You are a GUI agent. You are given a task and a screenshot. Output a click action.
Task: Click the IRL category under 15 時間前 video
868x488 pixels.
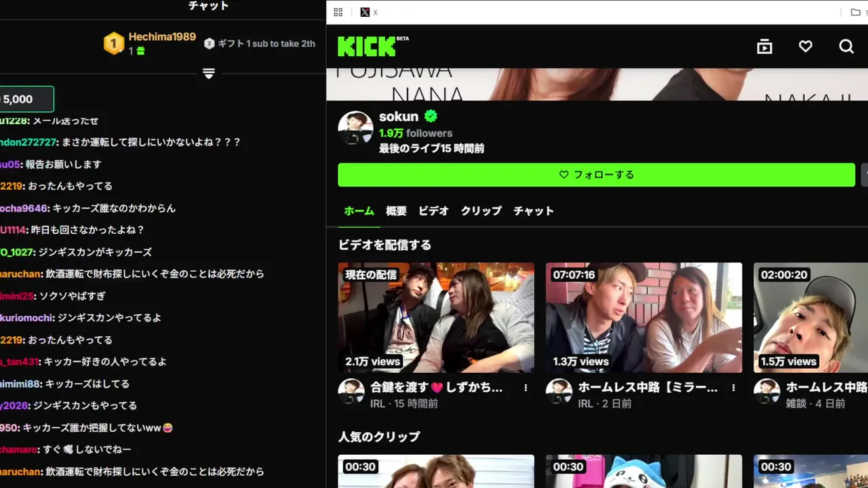tap(378, 403)
